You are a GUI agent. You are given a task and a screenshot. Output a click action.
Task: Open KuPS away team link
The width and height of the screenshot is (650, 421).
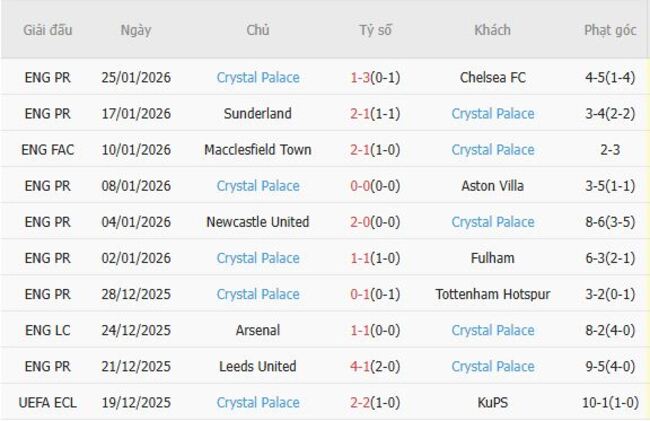tap(492, 402)
